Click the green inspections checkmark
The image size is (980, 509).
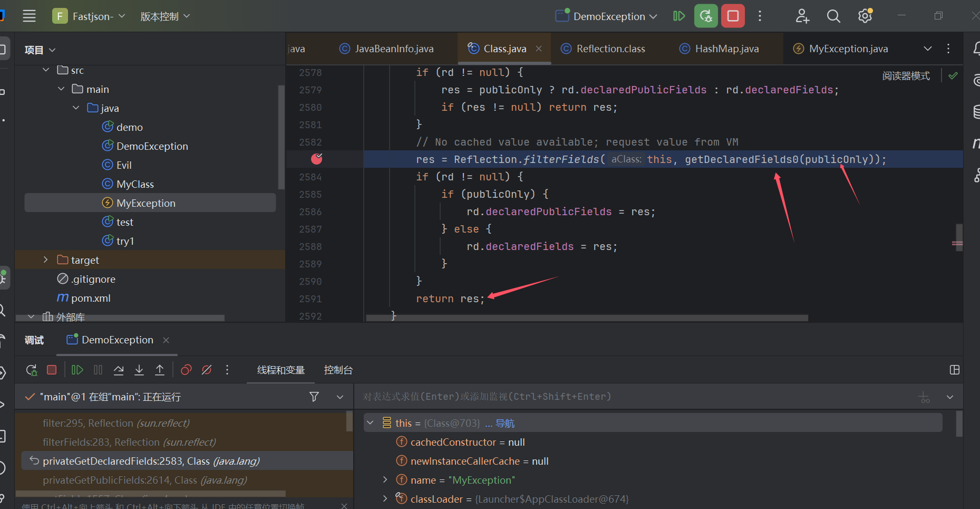point(953,76)
